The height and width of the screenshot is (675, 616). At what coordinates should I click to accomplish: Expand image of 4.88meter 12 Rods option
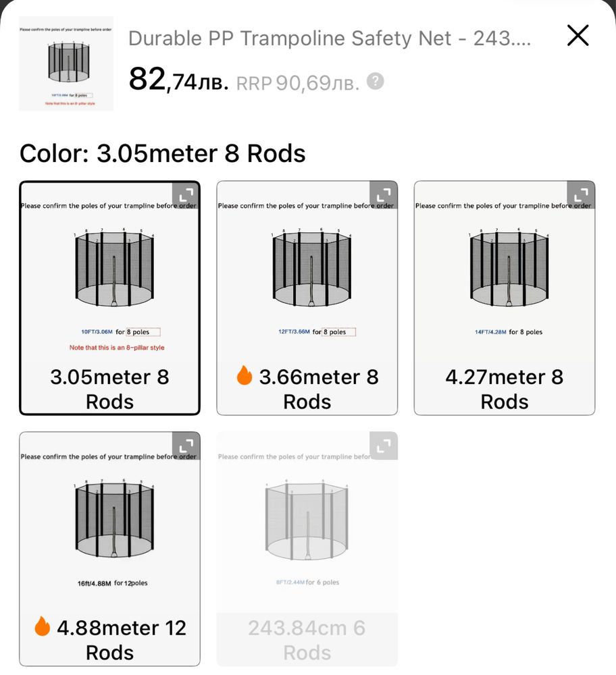(x=186, y=446)
